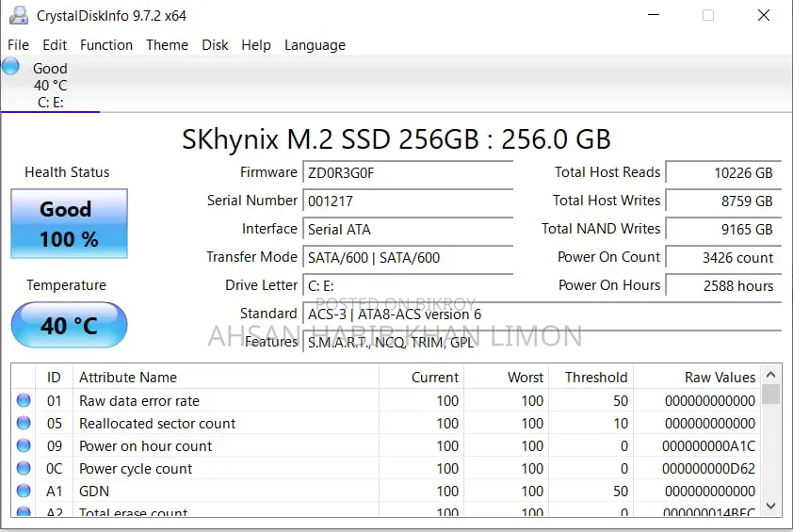The width and height of the screenshot is (793, 532).
Task: Open the Disk menu
Action: tap(215, 45)
